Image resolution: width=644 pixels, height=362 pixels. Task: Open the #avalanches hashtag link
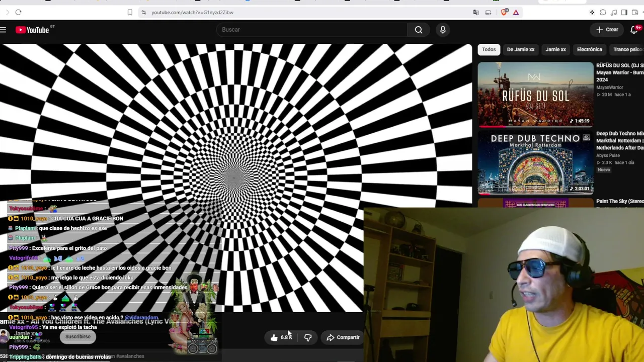coord(130,356)
